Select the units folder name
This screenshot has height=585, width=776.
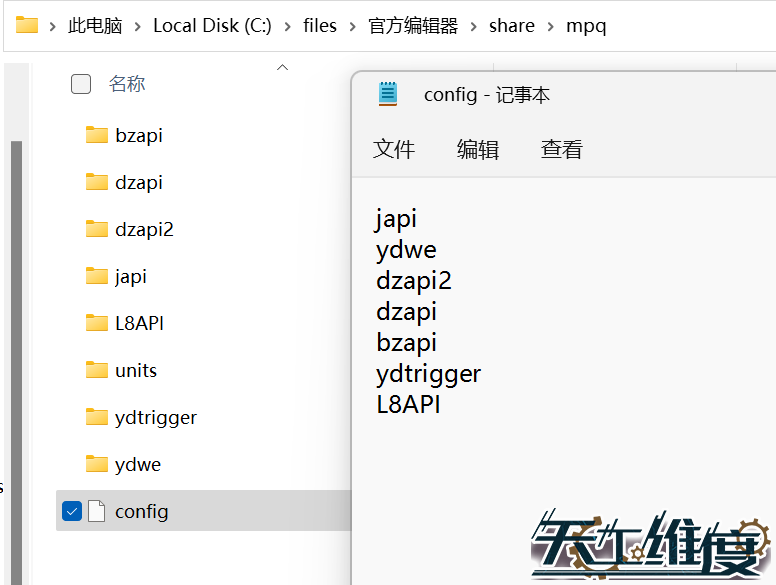[x=136, y=370]
